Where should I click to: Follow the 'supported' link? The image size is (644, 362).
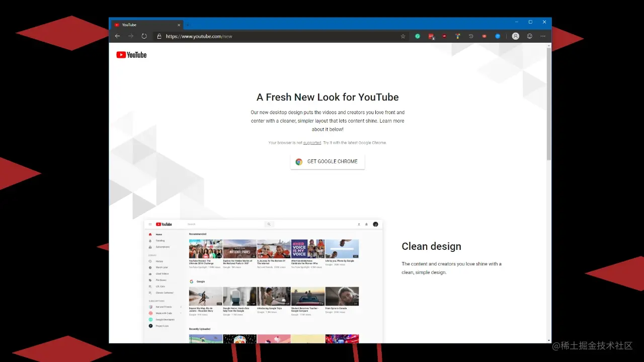312,143
